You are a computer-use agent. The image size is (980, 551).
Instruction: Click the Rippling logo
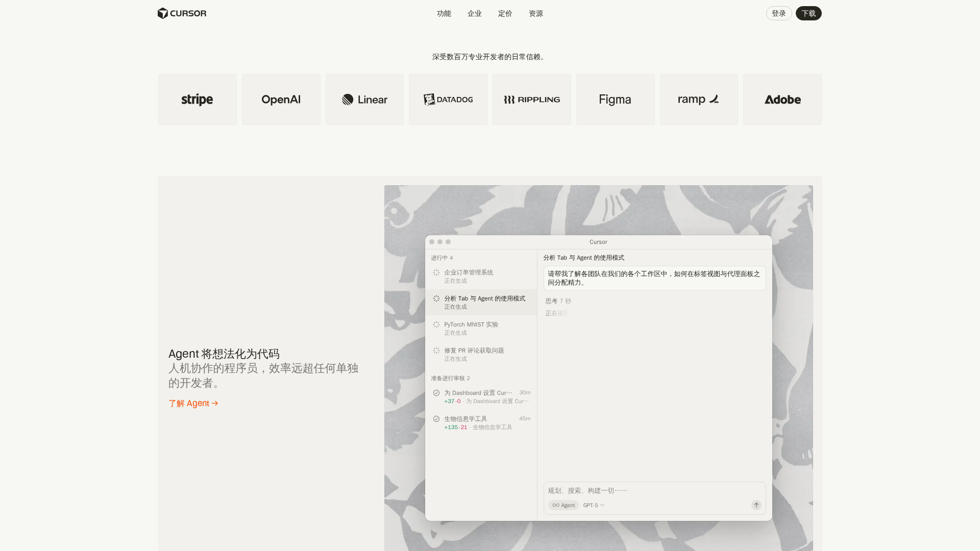tap(531, 99)
